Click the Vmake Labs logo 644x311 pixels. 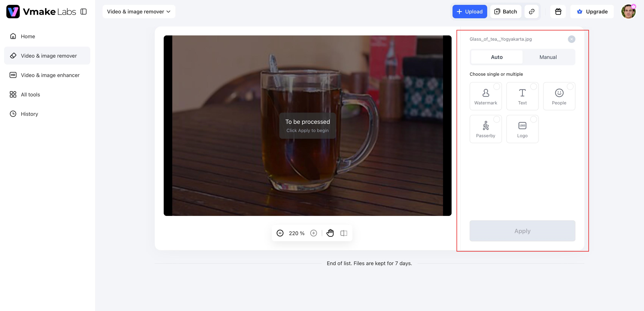coord(41,12)
